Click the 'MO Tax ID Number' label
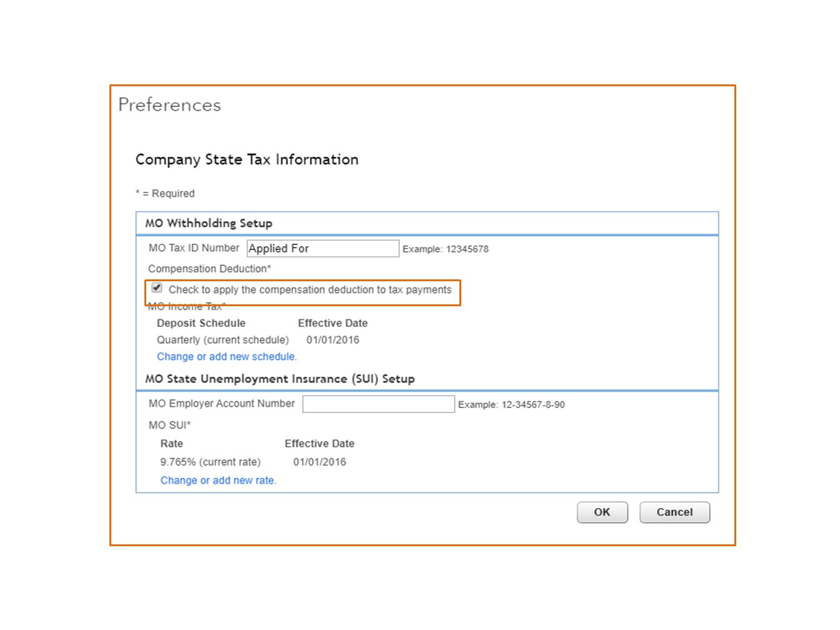 point(194,248)
